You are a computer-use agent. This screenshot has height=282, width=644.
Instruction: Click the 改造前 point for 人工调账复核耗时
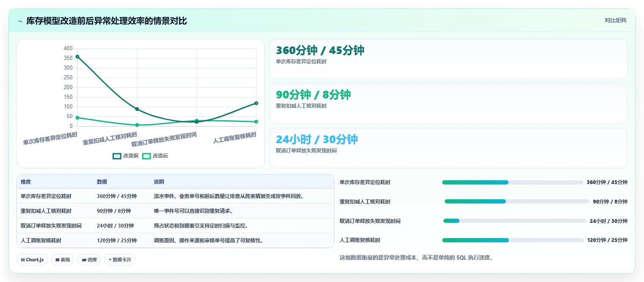tap(256, 103)
